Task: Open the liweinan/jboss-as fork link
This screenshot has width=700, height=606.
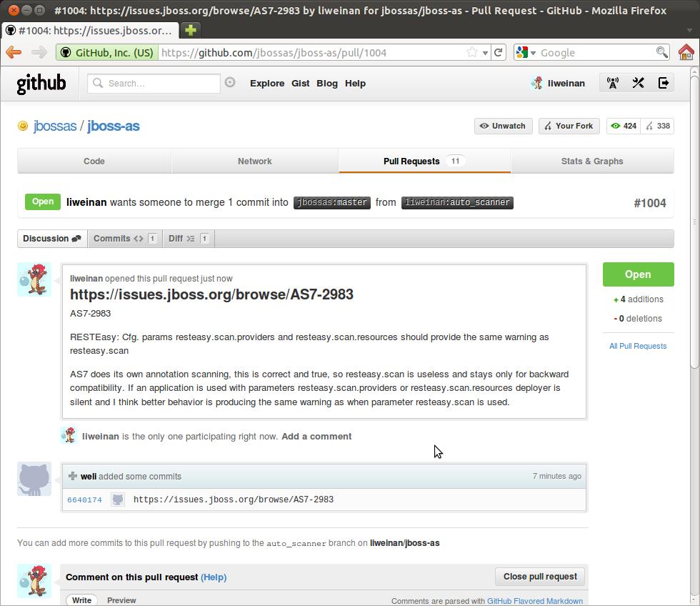Action: [x=405, y=543]
